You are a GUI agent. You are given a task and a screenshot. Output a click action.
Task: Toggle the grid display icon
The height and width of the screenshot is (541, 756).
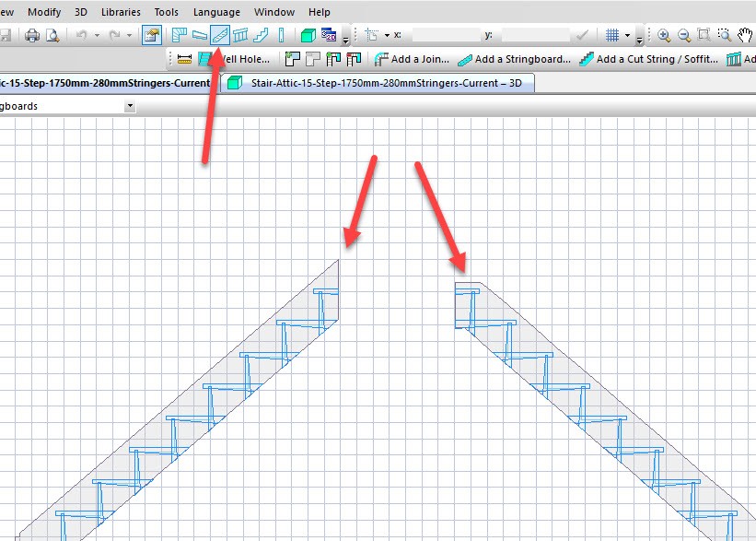pos(611,35)
